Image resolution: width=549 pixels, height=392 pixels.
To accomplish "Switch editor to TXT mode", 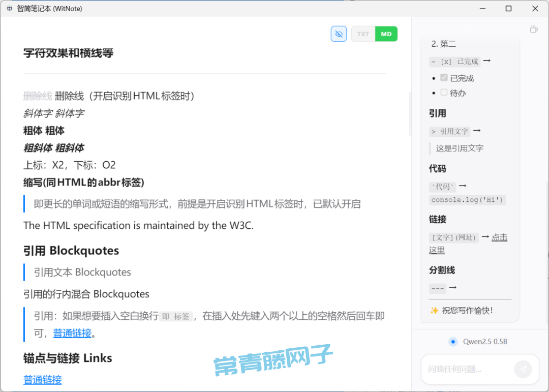I will tap(363, 34).
